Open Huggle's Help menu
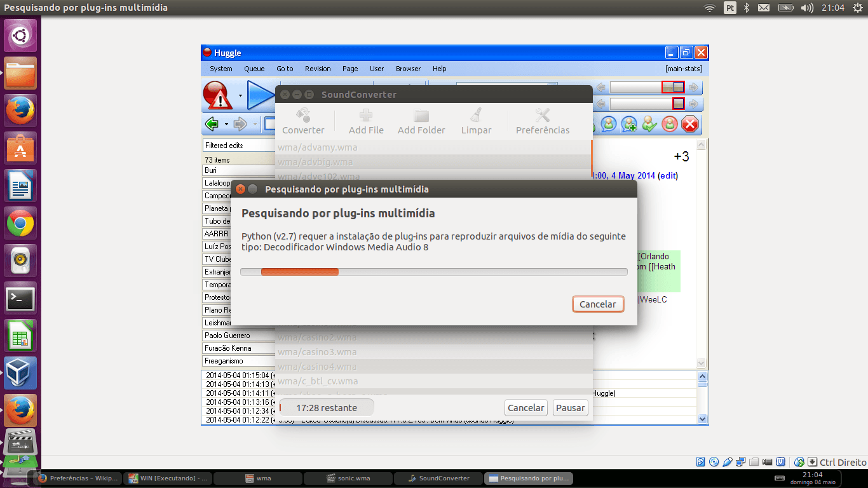Viewport: 868px width, 488px height. [x=440, y=69]
